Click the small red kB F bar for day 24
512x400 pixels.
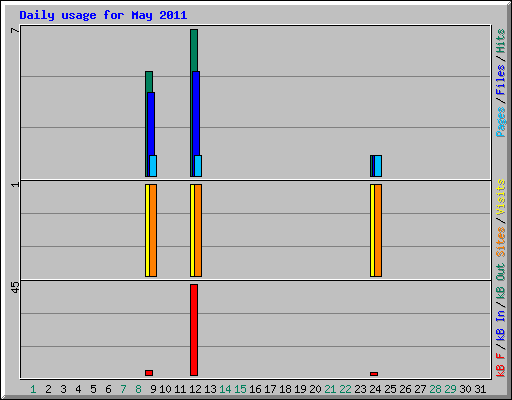[x=374, y=374]
